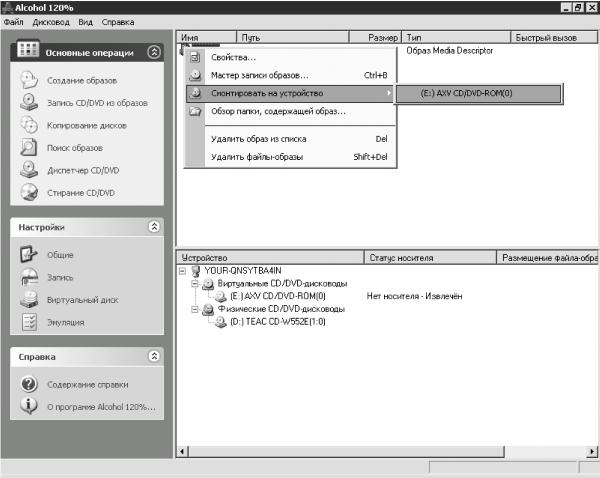Click the Эмуляция checklist icon

point(29,322)
